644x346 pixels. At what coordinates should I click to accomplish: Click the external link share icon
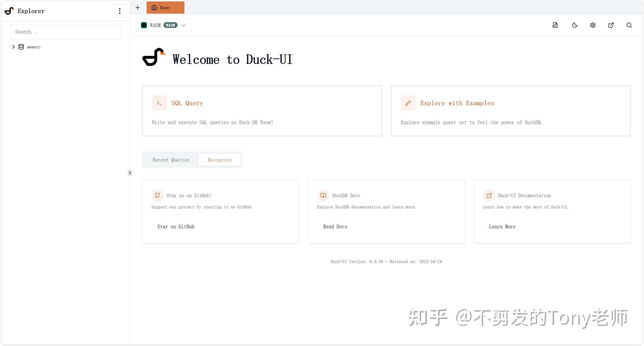coord(611,25)
